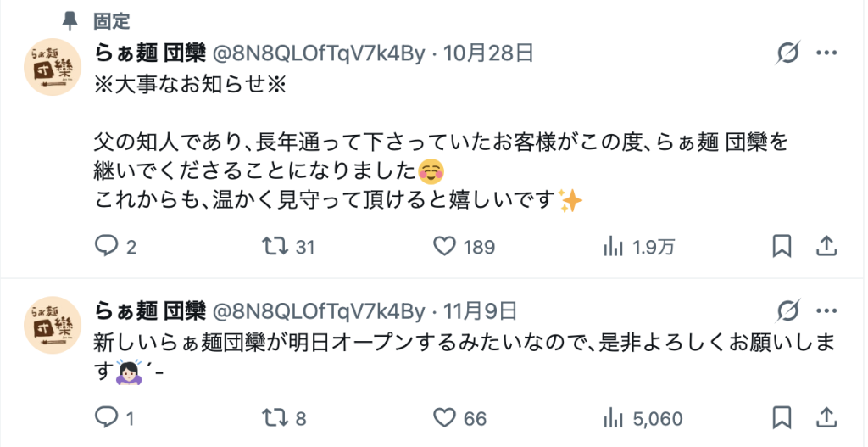Screen dimensions: 868x447
Task: Bookmark the 11月9日 post
Action: pos(782,417)
